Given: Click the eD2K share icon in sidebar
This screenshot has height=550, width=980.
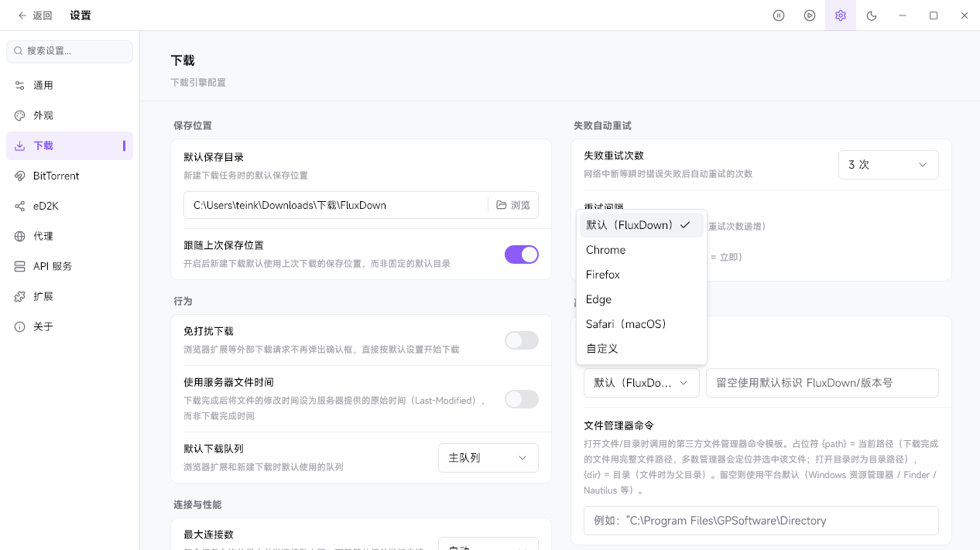Looking at the screenshot, I should pyautogui.click(x=20, y=206).
